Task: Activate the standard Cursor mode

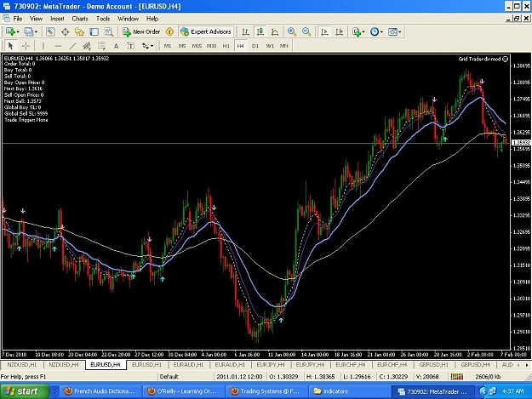Action: click(x=10, y=46)
